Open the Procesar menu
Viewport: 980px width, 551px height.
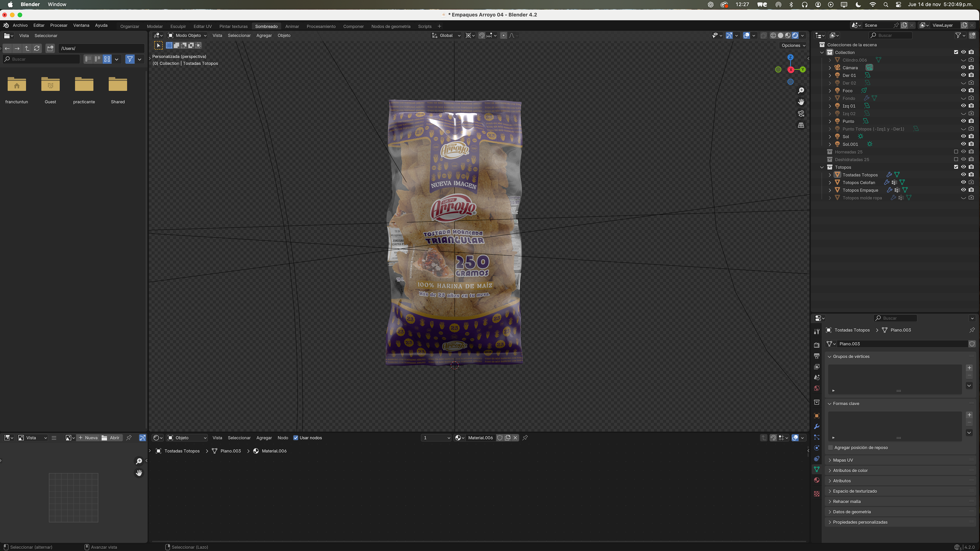59,26
